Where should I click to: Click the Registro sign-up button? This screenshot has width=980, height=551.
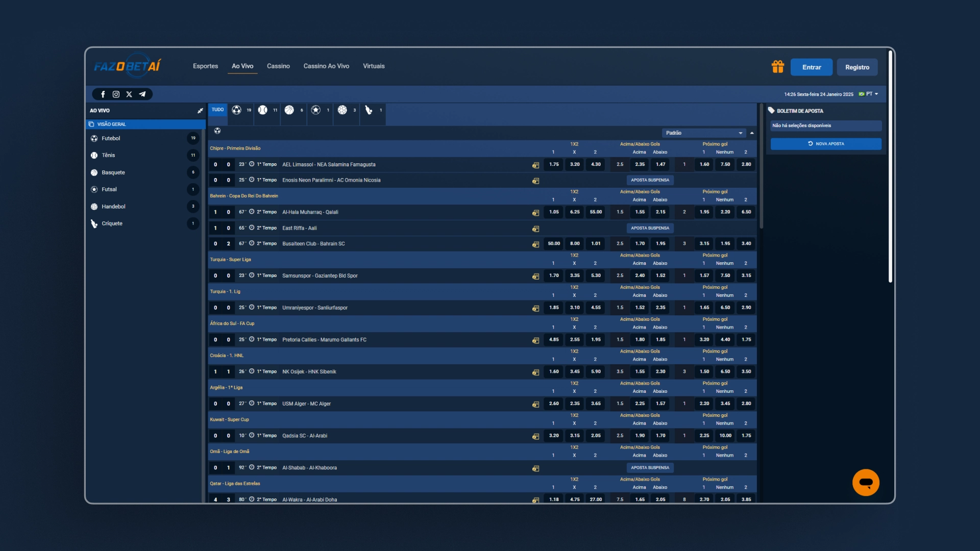pos(857,67)
